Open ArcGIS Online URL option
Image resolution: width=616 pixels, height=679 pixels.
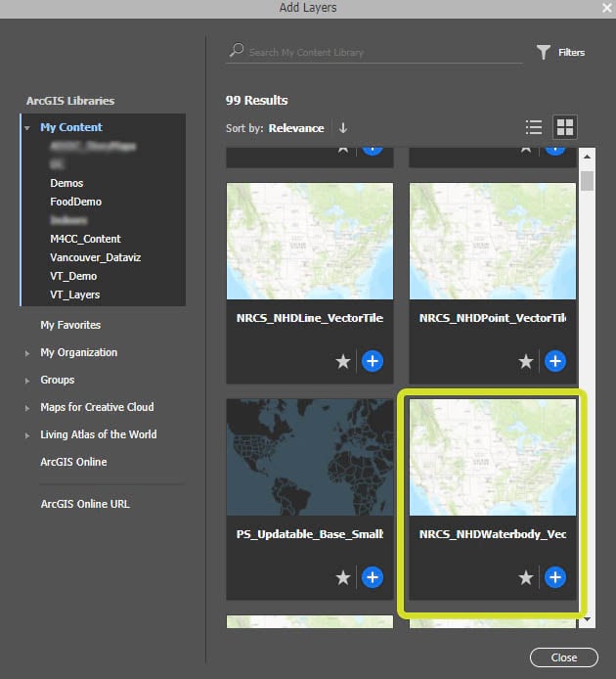pyautogui.click(x=85, y=504)
